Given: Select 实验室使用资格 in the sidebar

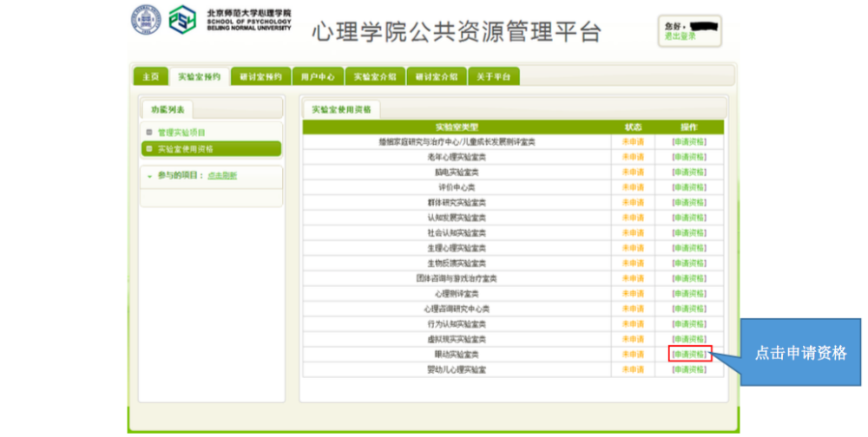Looking at the screenshot, I should coord(185,148).
